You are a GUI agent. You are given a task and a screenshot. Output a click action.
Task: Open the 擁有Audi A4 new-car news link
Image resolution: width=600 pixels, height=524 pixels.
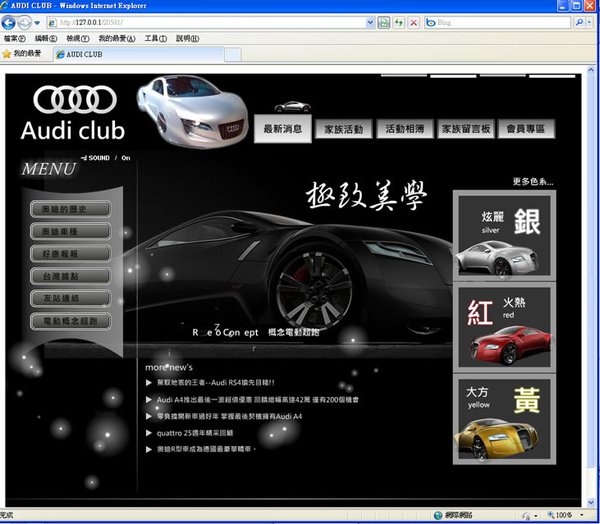tap(229, 416)
